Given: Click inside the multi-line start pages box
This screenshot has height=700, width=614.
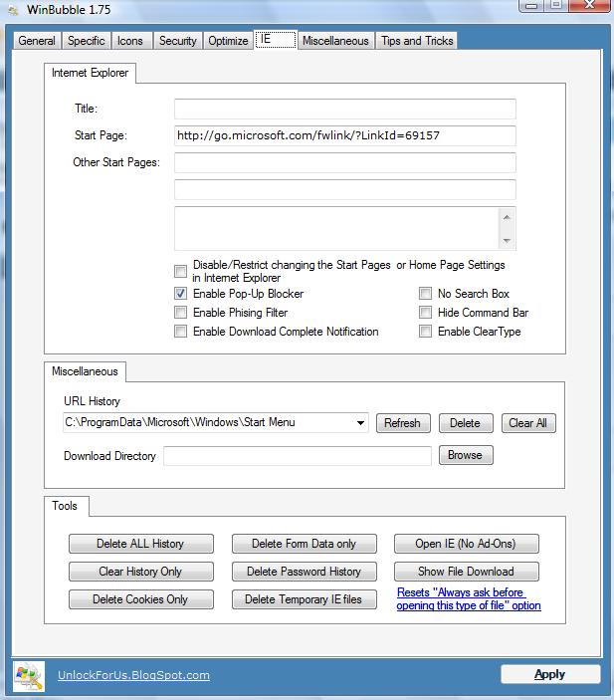Looking at the screenshot, I should pos(336,228).
